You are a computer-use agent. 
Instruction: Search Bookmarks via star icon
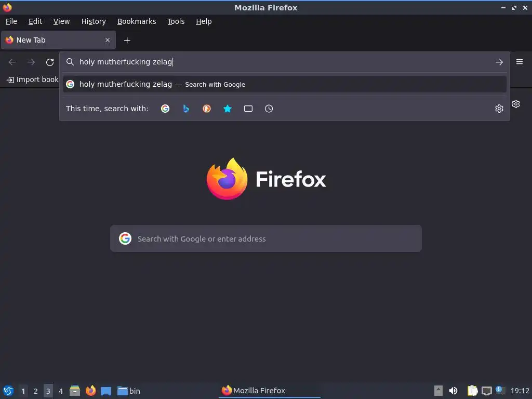click(x=228, y=109)
